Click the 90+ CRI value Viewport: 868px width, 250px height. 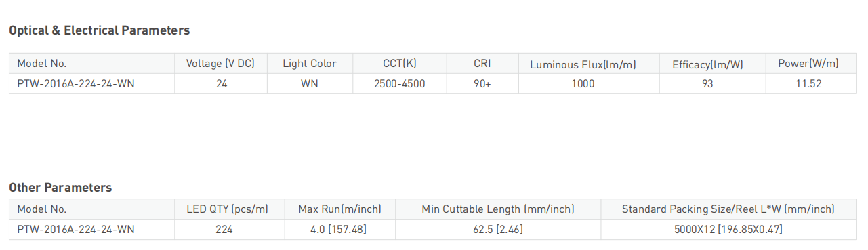tap(482, 84)
